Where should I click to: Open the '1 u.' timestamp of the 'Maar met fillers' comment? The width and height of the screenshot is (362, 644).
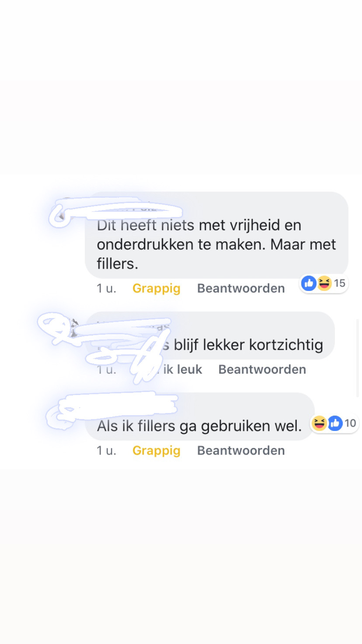106,288
